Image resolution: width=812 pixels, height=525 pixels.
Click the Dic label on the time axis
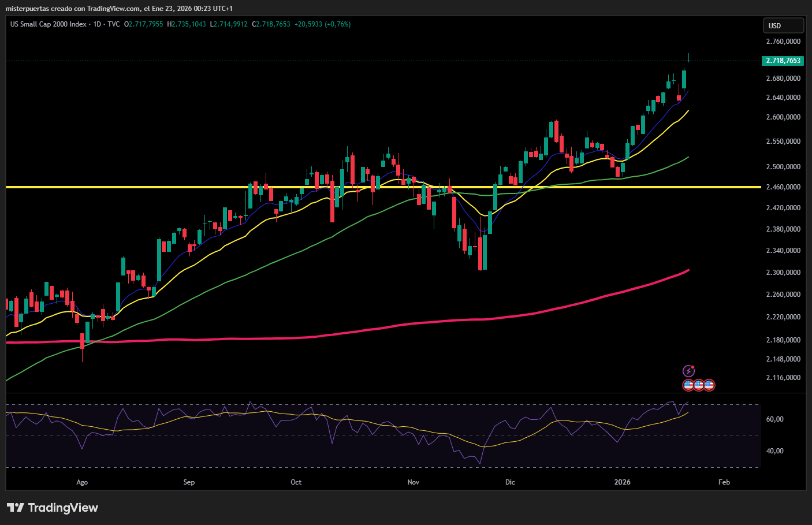pos(510,482)
